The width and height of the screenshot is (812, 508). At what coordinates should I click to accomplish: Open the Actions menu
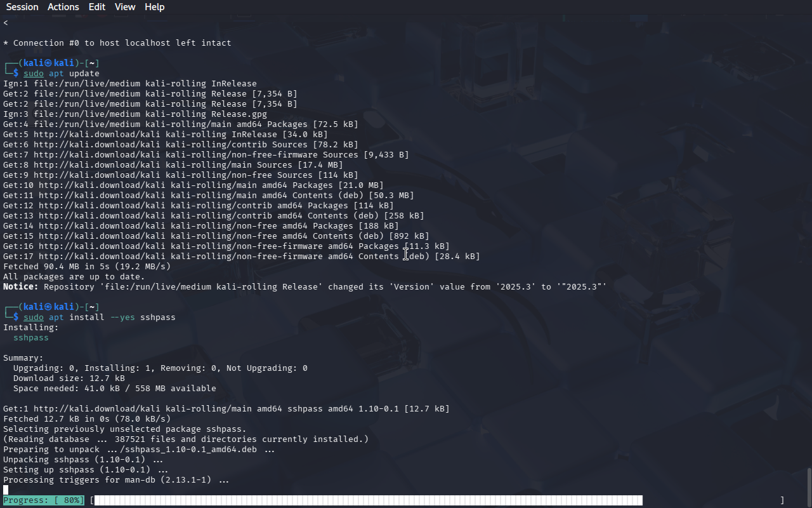click(x=63, y=7)
